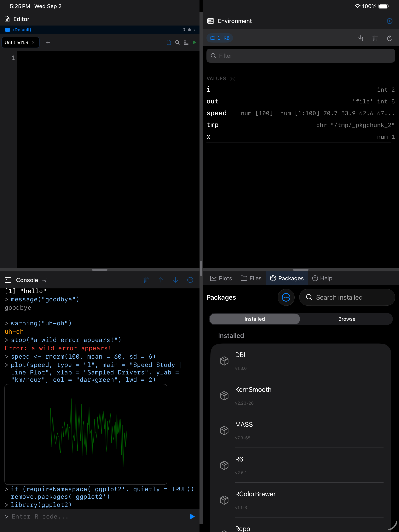Click the 1 KB memory usage badge

pos(220,38)
